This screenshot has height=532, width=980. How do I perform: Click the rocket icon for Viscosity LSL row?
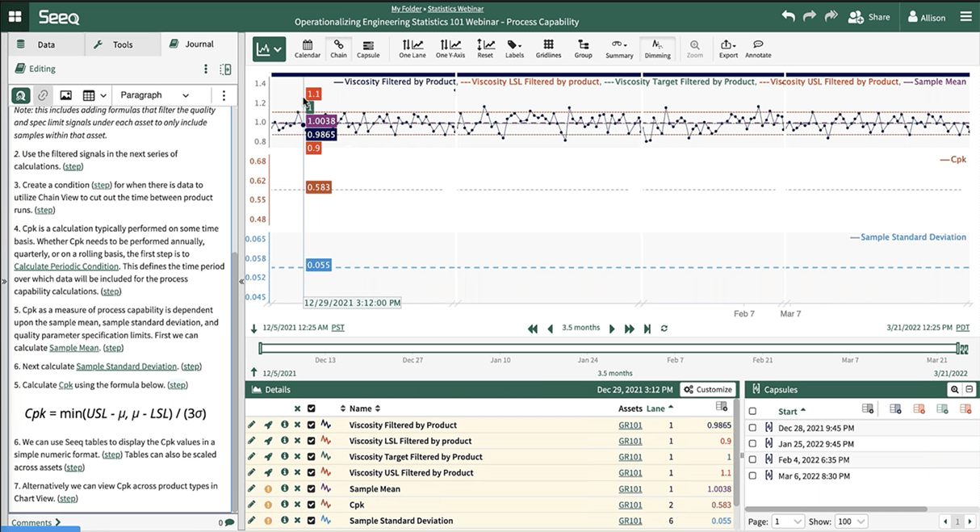pyautogui.click(x=268, y=441)
